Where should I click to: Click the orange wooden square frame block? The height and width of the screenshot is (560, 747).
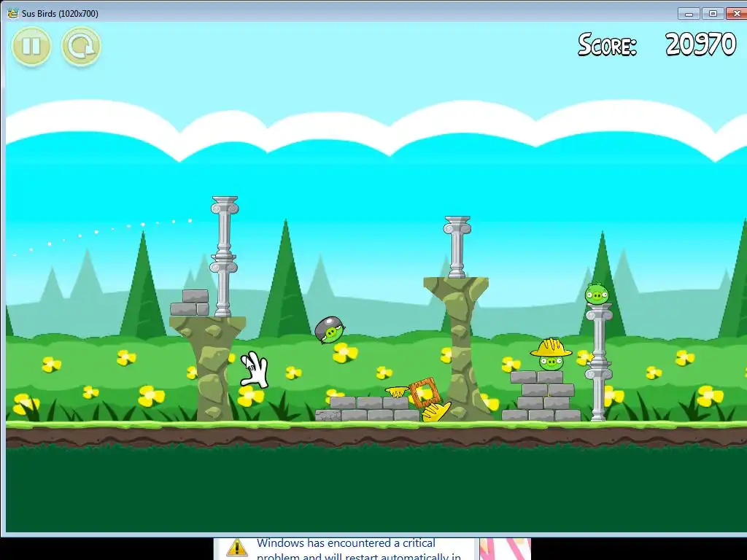[x=424, y=393]
